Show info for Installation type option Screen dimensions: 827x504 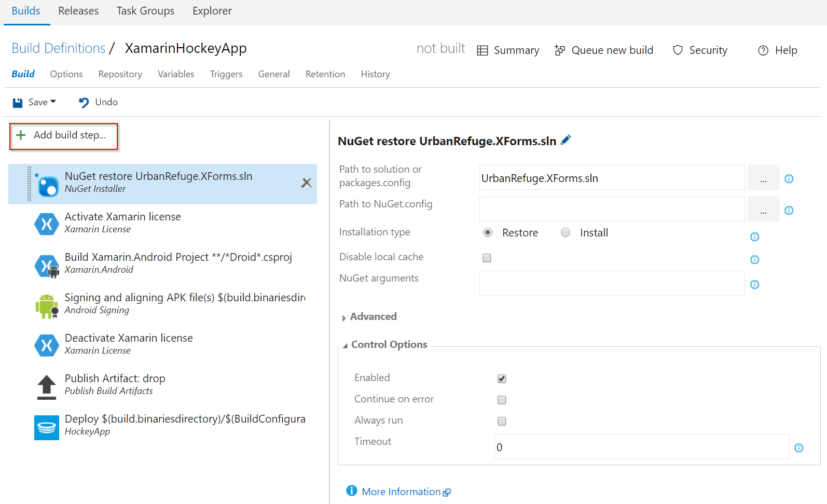pos(755,237)
